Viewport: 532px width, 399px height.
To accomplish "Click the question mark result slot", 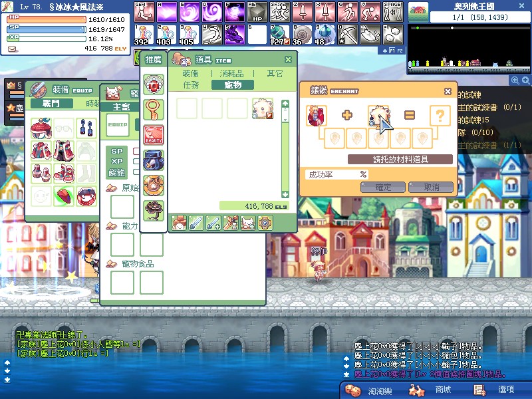I will point(440,115).
